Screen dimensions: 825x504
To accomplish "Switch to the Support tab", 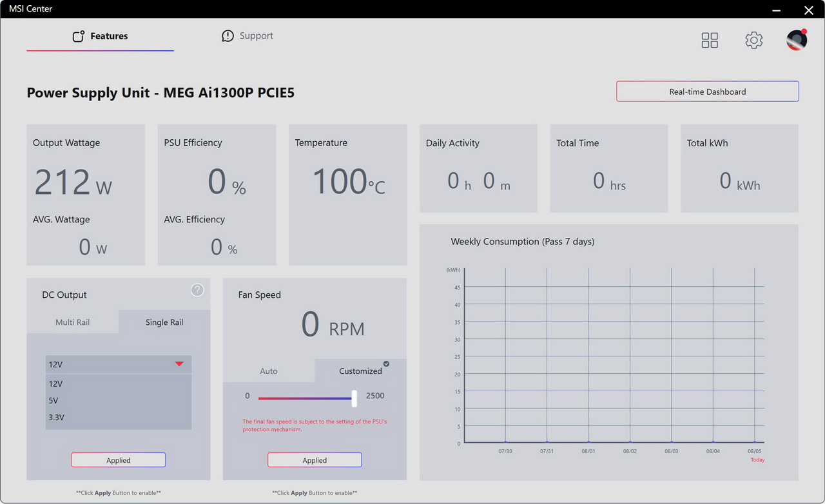I will pyautogui.click(x=247, y=36).
